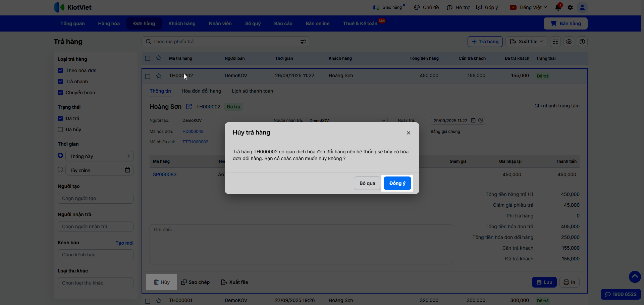Open Góp ý feedback link
Screen dimensions: 644x305
click(487, 7)
